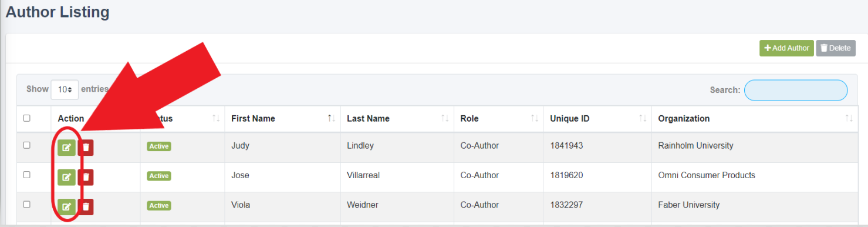Image resolution: width=868 pixels, height=227 pixels.
Task: Click the Add Author button
Action: [786, 48]
